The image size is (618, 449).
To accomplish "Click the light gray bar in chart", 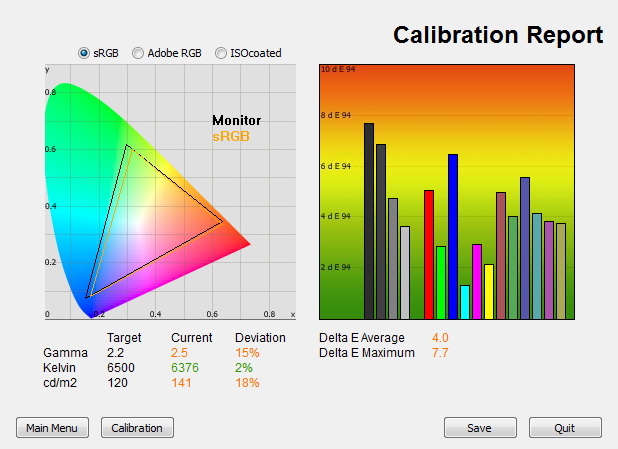I will click(x=405, y=272).
